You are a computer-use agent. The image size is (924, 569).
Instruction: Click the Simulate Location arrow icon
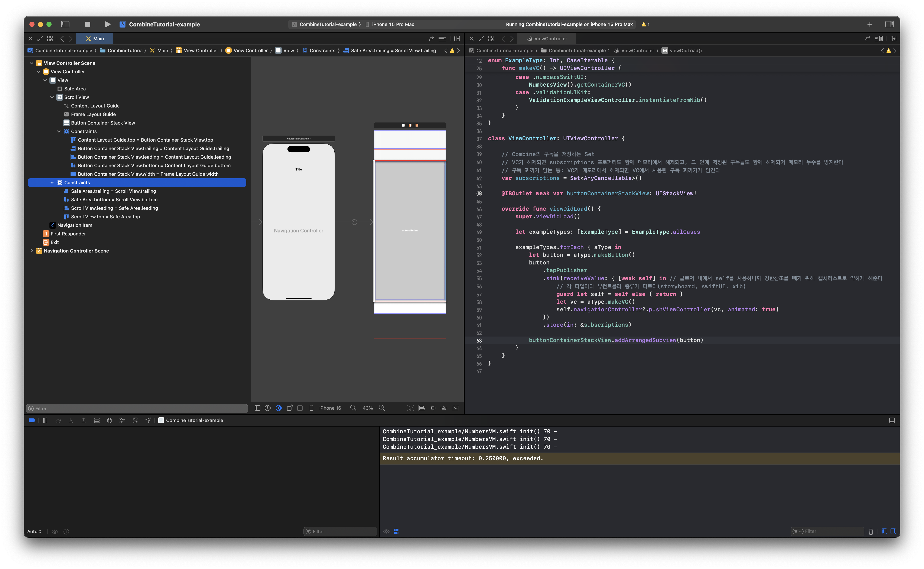148,420
